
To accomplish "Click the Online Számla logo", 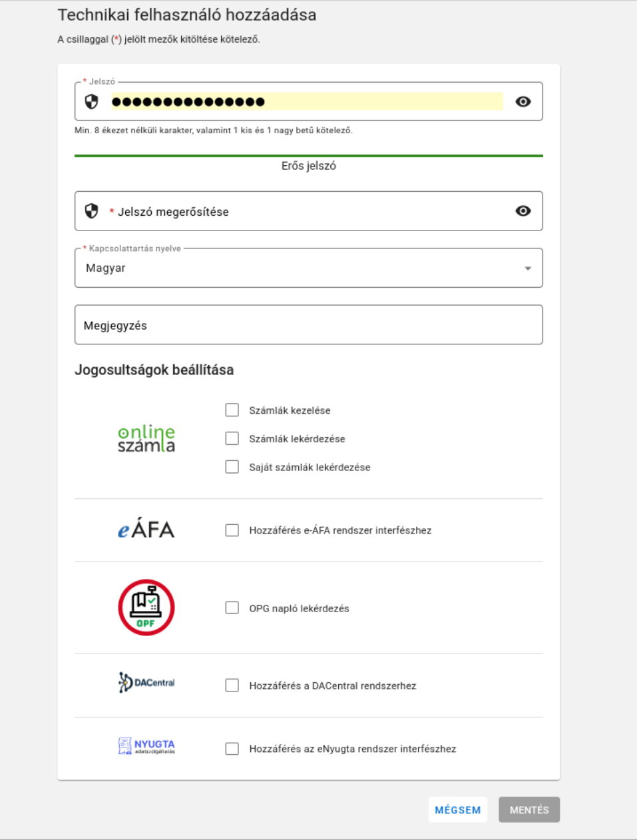I will pos(146,439).
